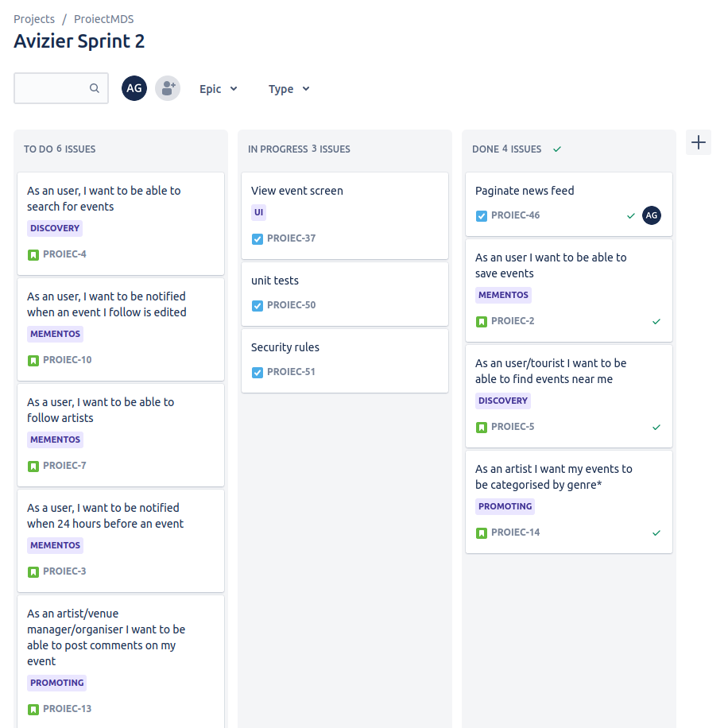Click done checkmark on PROIEC-2 card
Viewport: 728px width, 728px height.
(656, 321)
